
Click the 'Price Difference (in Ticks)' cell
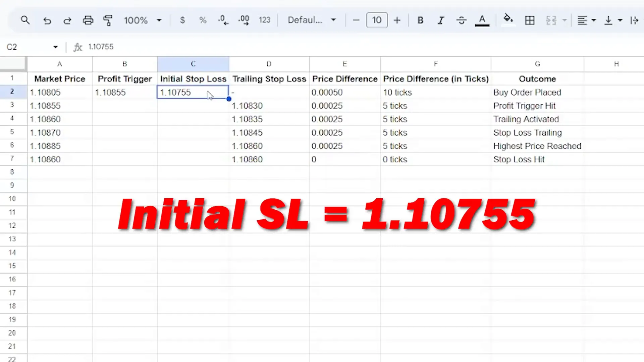436,79
